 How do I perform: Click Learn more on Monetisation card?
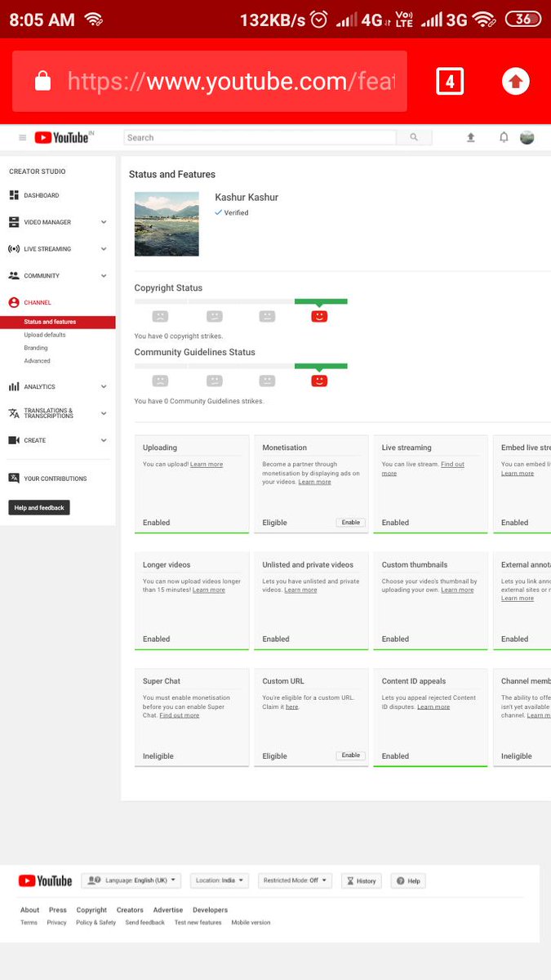click(315, 482)
